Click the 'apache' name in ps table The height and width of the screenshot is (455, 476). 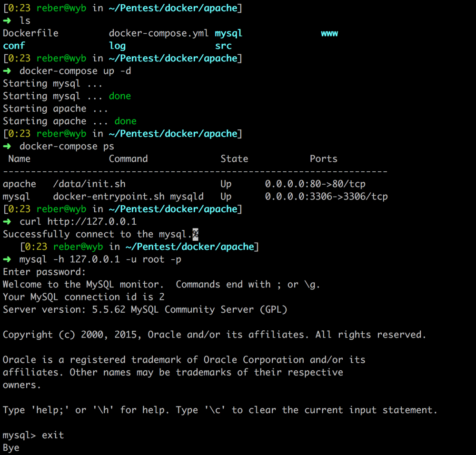pyautogui.click(x=20, y=184)
